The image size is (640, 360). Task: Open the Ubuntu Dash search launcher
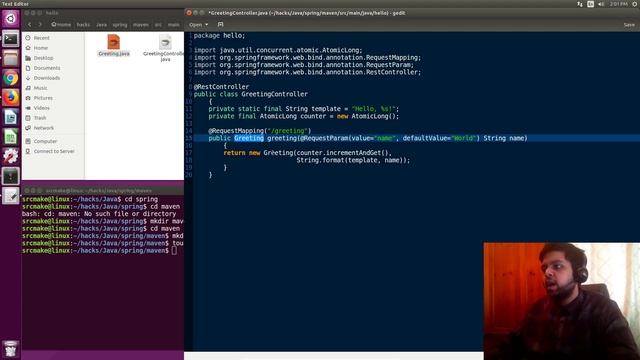click(11, 19)
